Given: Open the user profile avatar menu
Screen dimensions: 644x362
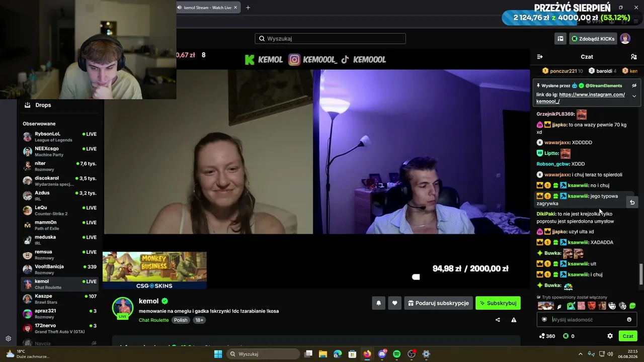Looking at the screenshot, I should pyautogui.click(x=625, y=39).
